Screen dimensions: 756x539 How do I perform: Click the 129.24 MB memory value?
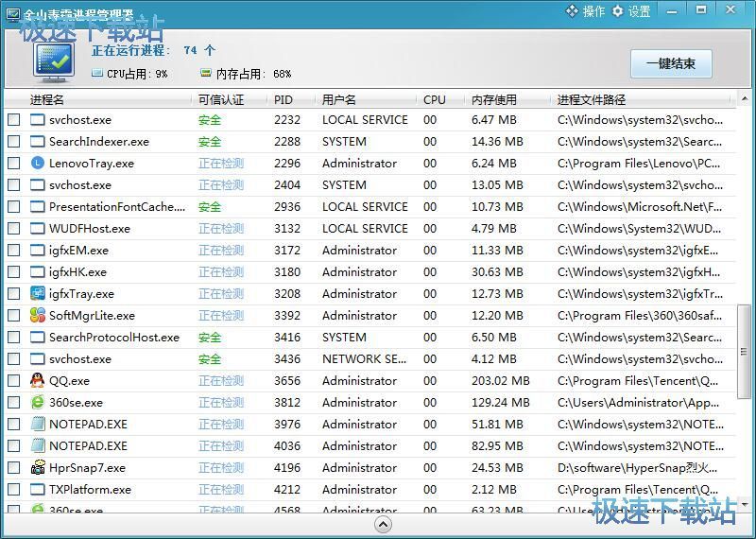click(x=501, y=403)
